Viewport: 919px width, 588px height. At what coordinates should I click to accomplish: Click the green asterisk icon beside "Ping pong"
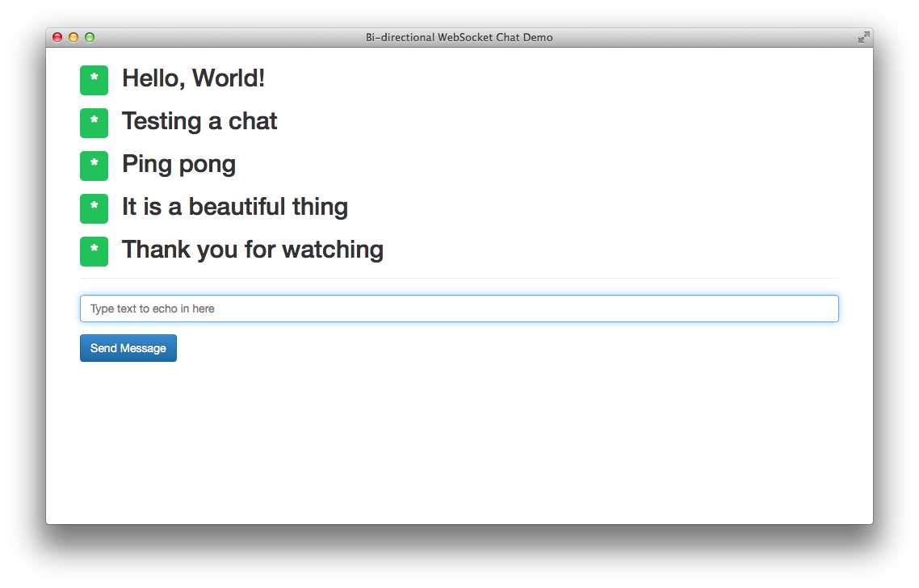tap(94, 166)
